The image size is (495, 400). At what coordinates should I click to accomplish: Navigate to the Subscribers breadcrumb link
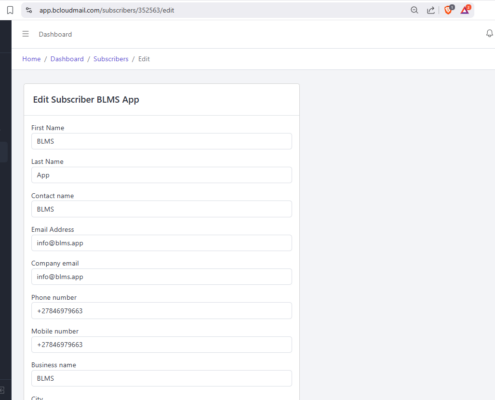click(x=111, y=59)
